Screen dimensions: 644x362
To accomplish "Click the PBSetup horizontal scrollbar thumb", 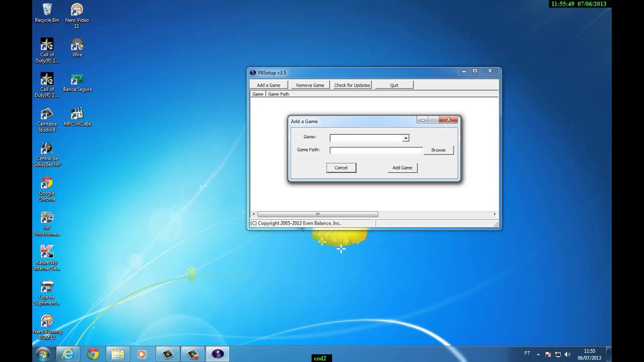I will (x=317, y=214).
